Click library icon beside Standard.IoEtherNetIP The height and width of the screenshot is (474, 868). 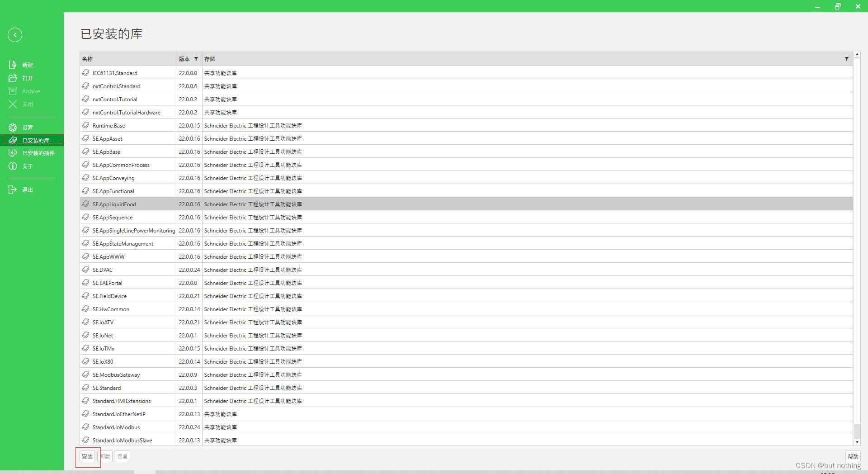pyautogui.click(x=85, y=413)
